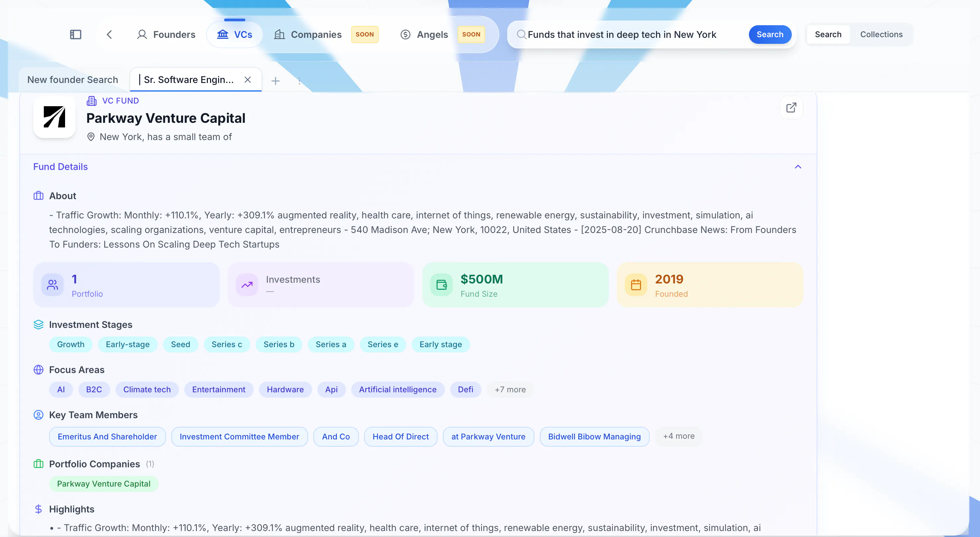Open Parkway Venture Capital portfolio tag
Image resolution: width=980 pixels, height=537 pixels.
click(104, 484)
